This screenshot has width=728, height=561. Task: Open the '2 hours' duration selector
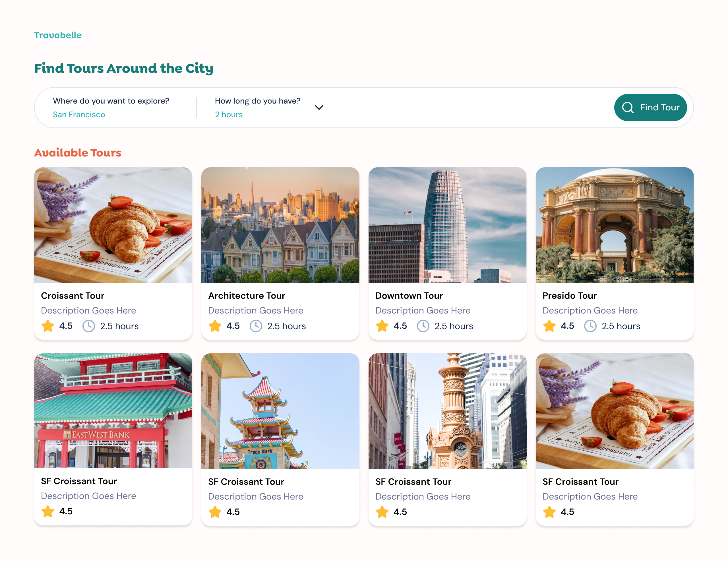tap(229, 114)
